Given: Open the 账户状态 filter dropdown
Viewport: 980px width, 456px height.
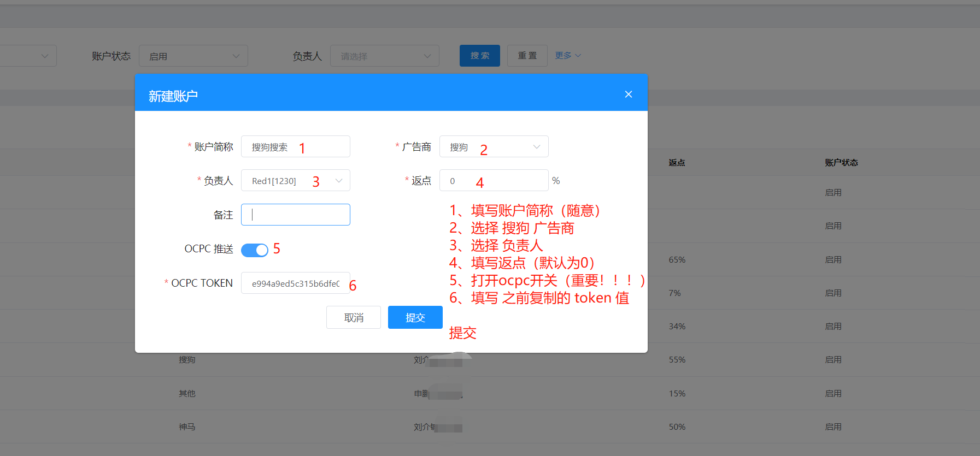Looking at the screenshot, I should pos(193,56).
